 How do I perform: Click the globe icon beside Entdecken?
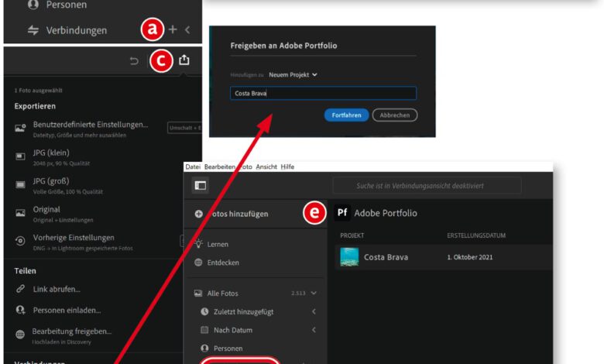[198, 263]
